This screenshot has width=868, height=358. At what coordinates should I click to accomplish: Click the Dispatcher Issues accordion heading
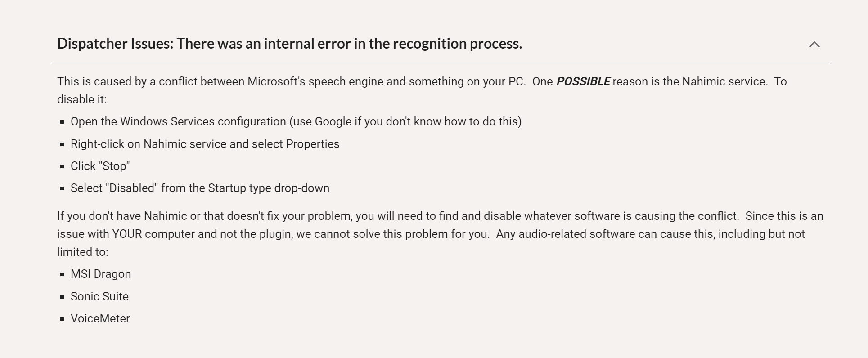289,44
